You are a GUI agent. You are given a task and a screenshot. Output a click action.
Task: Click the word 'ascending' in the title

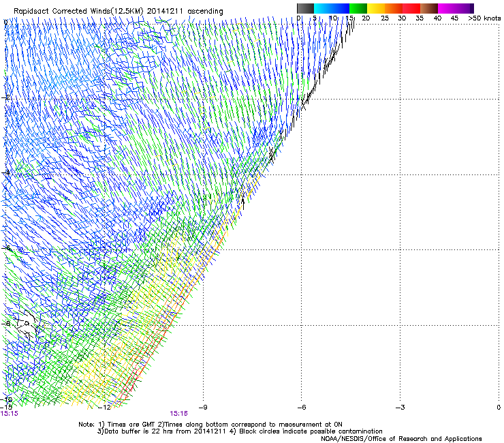(205, 12)
